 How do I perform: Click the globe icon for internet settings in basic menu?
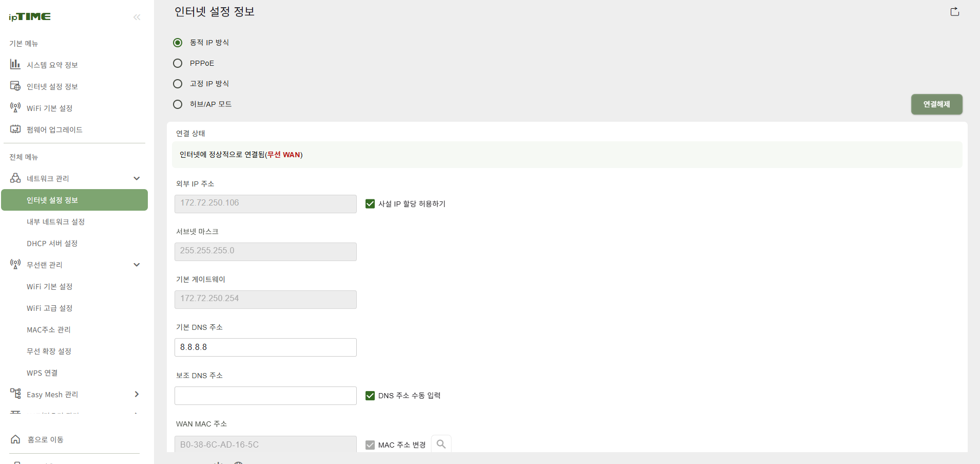point(15,86)
